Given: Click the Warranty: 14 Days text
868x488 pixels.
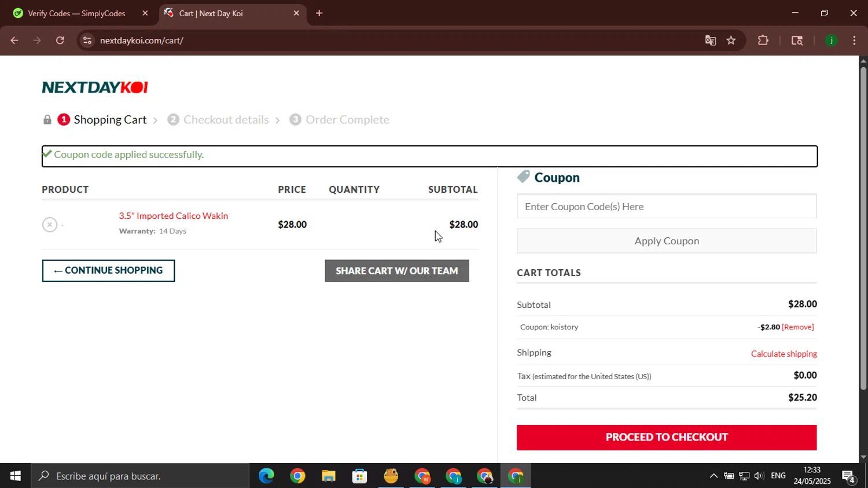Looking at the screenshot, I should (x=153, y=231).
